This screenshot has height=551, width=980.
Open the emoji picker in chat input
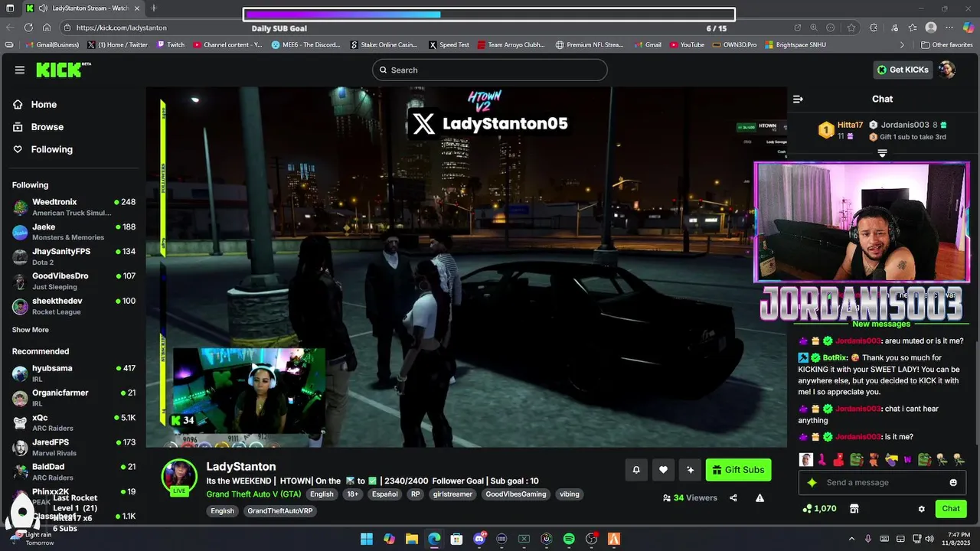click(x=953, y=483)
